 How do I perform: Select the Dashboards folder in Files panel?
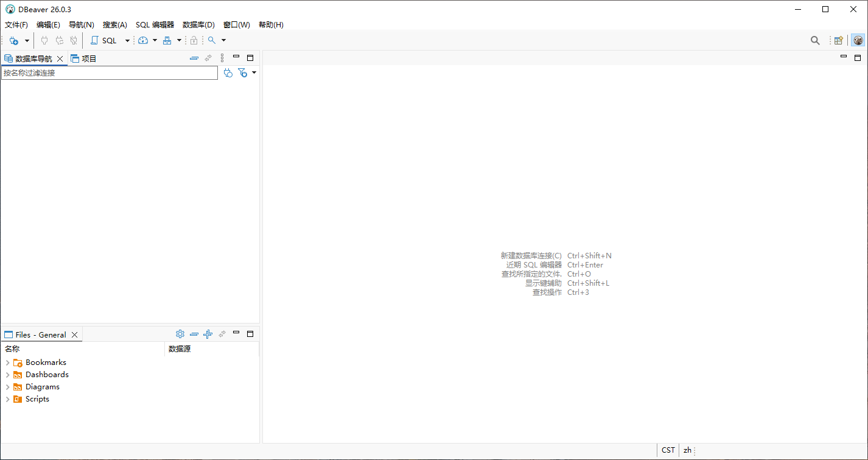coord(47,375)
